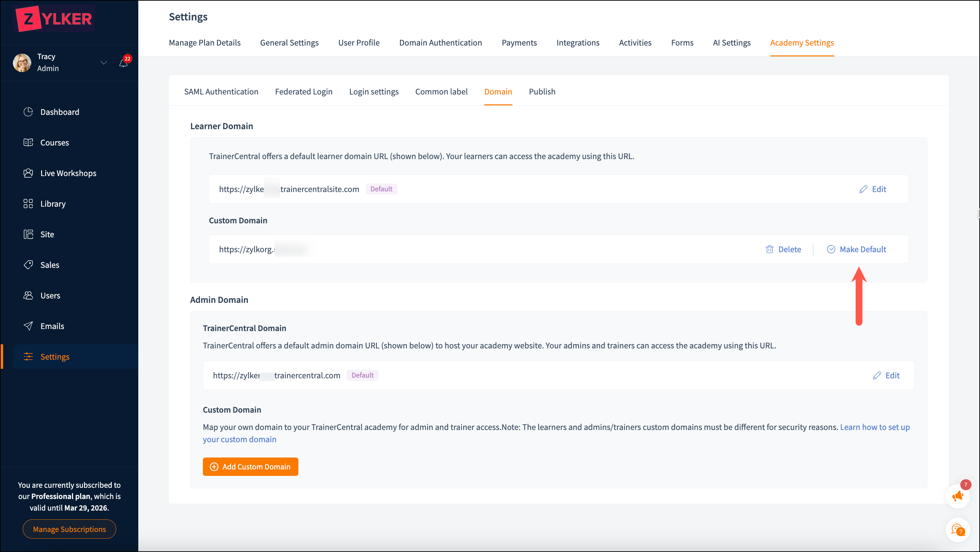
Task: Click the announcements megaphone icon
Action: 957,496
